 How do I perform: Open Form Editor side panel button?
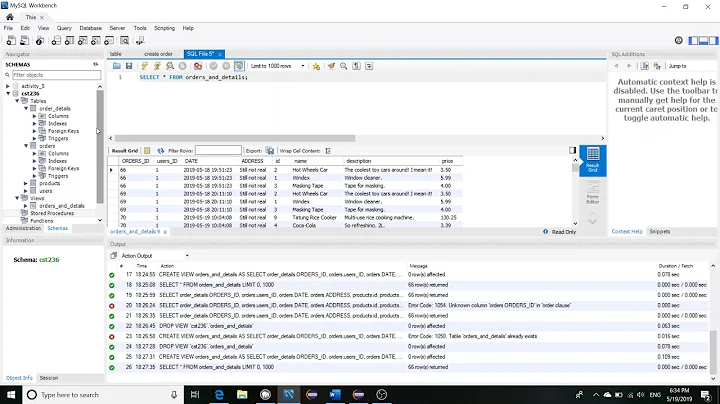pos(593,192)
